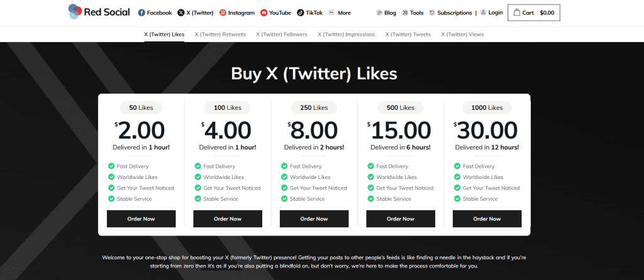
Task: Click the shopping bag Cart icon
Action: (517, 13)
